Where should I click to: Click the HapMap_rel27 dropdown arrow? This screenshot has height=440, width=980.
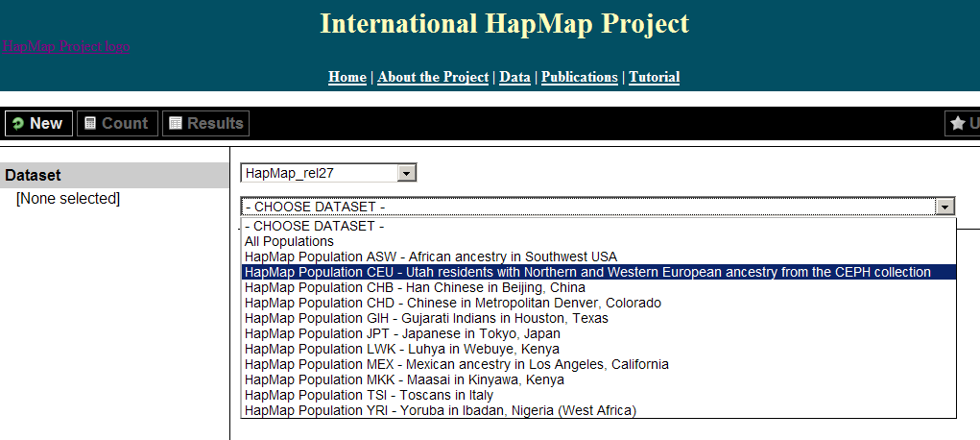click(x=406, y=173)
